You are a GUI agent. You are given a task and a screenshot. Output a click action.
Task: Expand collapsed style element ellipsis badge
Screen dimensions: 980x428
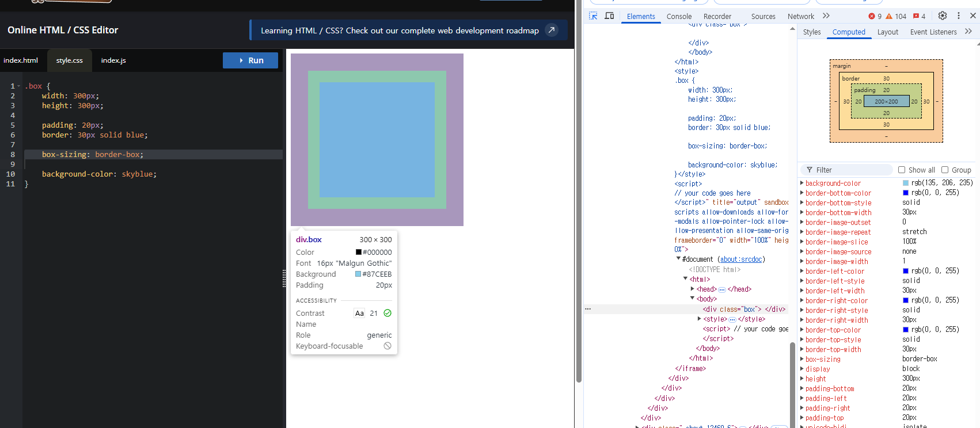click(x=732, y=319)
